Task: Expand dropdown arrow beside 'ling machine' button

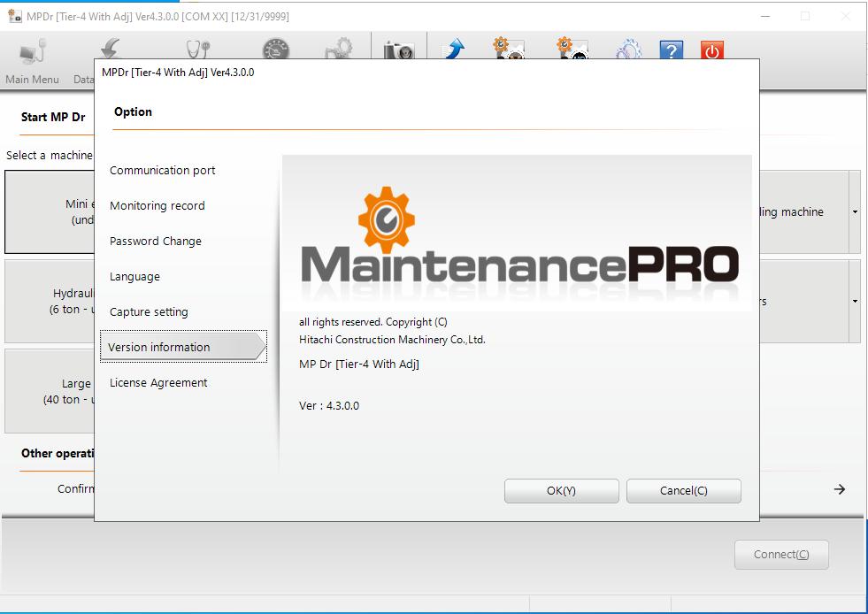Action: (855, 212)
